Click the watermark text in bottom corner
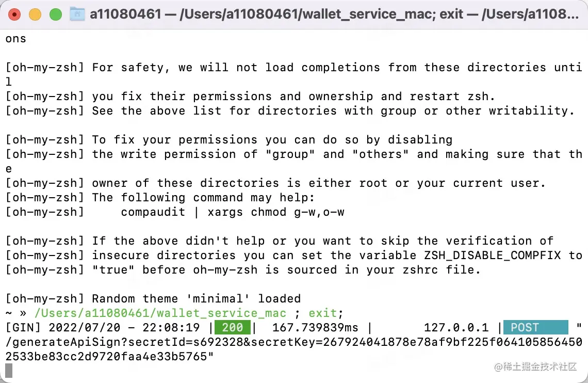588x383 pixels. tap(535, 366)
